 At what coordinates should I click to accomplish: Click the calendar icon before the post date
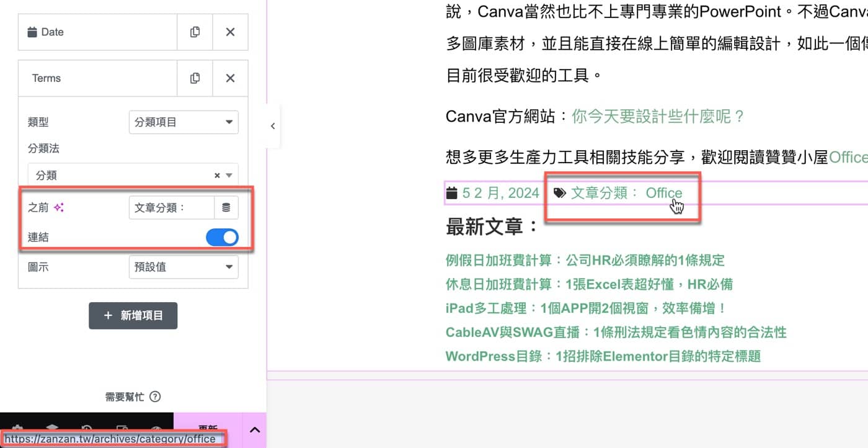pyautogui.click(x=452, y=193)
